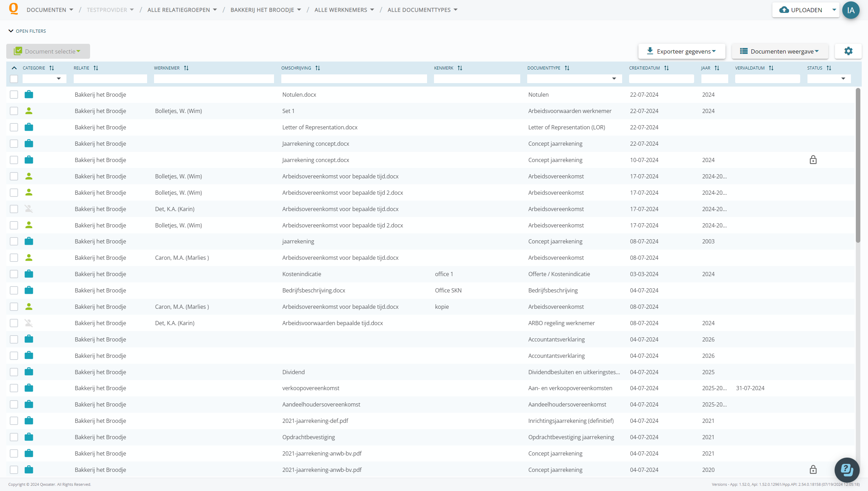Click the Document selectie button
The width and height of the screenshot is (868, 491).
click(48, 51)
